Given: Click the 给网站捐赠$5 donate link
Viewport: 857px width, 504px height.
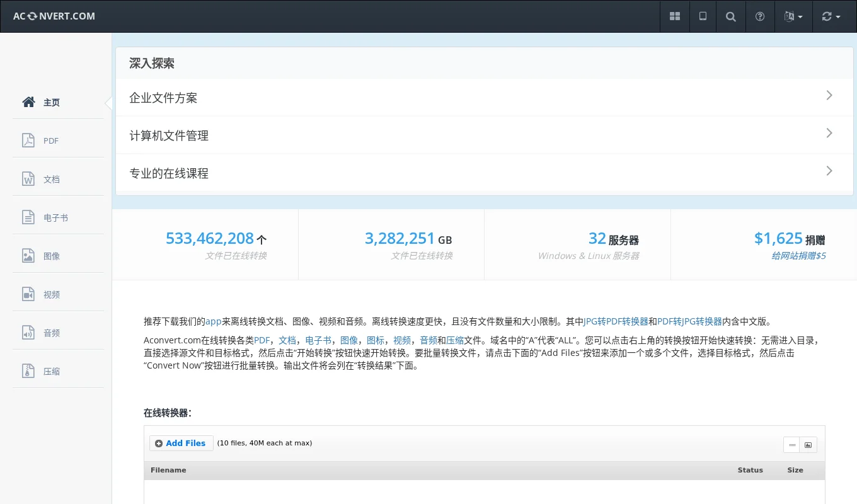Looking at the screenshot, I should [x=798, y=256].
